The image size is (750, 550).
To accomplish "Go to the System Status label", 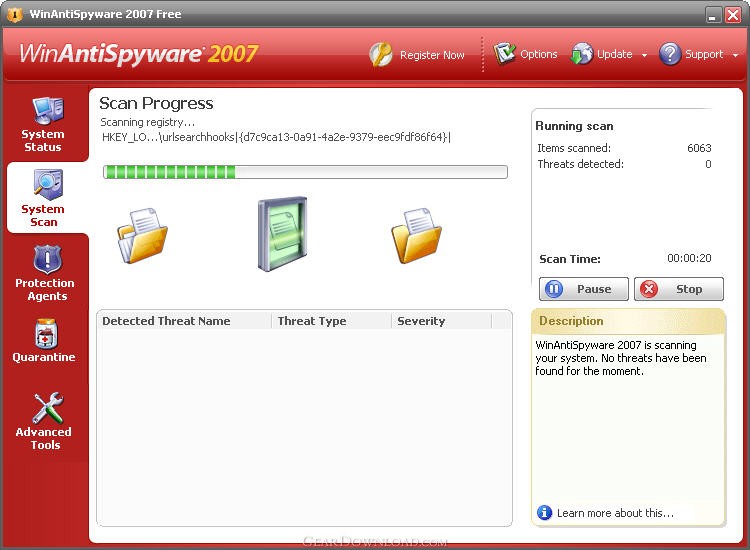I will (x=43, y=141).
